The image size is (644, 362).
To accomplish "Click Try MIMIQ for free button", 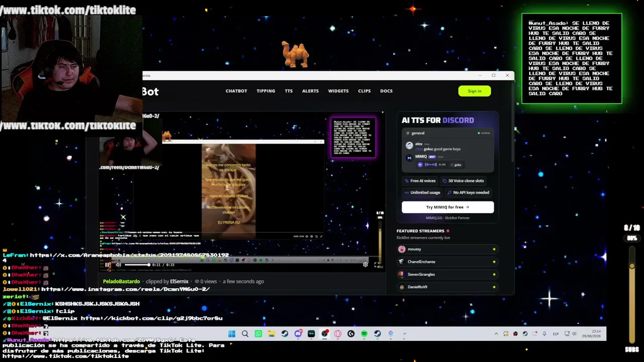I will click(447, 207).
